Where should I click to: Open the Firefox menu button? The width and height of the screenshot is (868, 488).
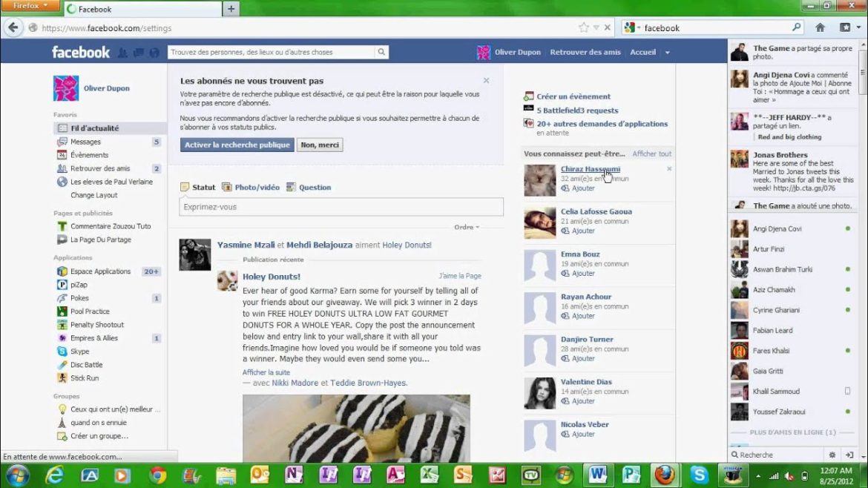point(30,7)
